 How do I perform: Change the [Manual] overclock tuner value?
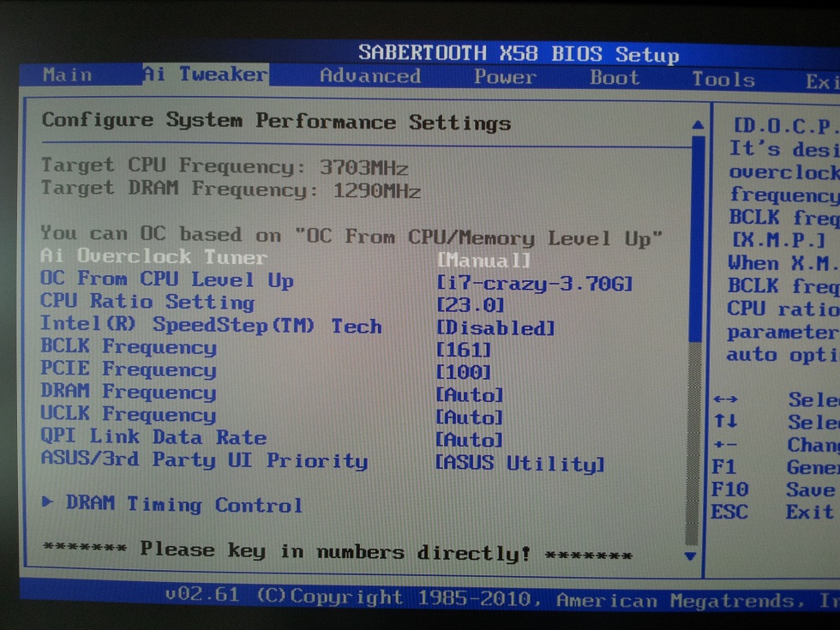pos(483,261)
